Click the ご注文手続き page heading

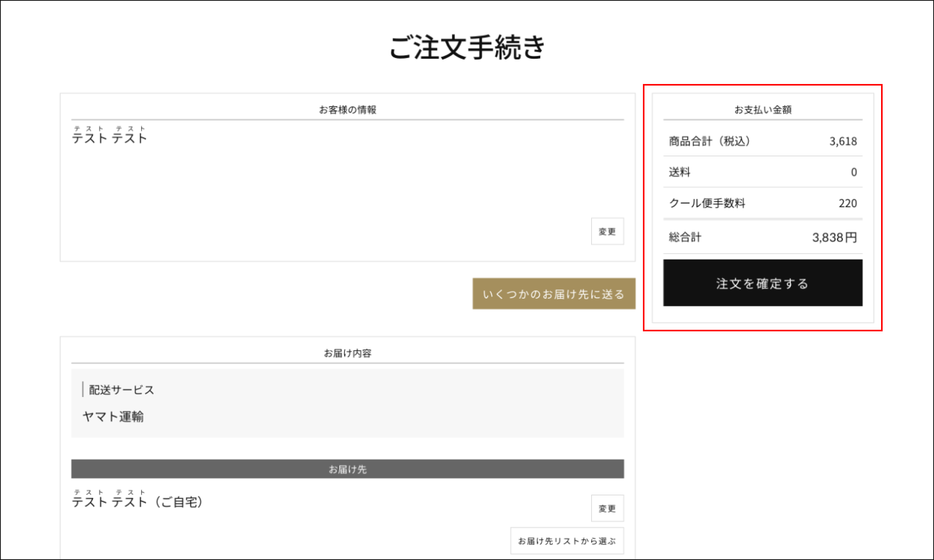tap(467, 47)
